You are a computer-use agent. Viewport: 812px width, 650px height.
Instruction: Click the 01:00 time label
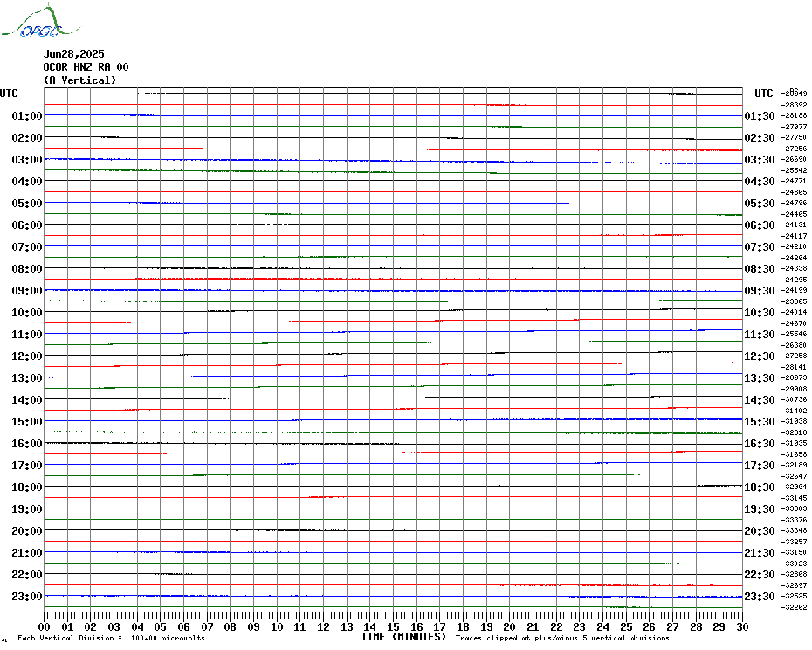tap(27, 115)
